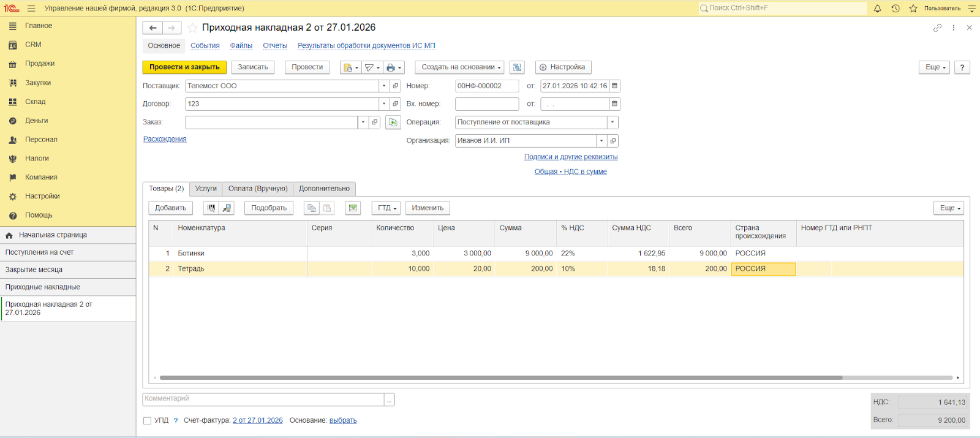Switch to Отчеты section

[275, 46]
